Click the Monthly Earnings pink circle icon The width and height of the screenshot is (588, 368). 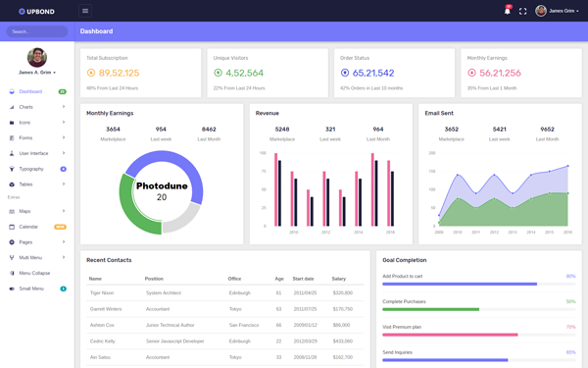point(471,73)
